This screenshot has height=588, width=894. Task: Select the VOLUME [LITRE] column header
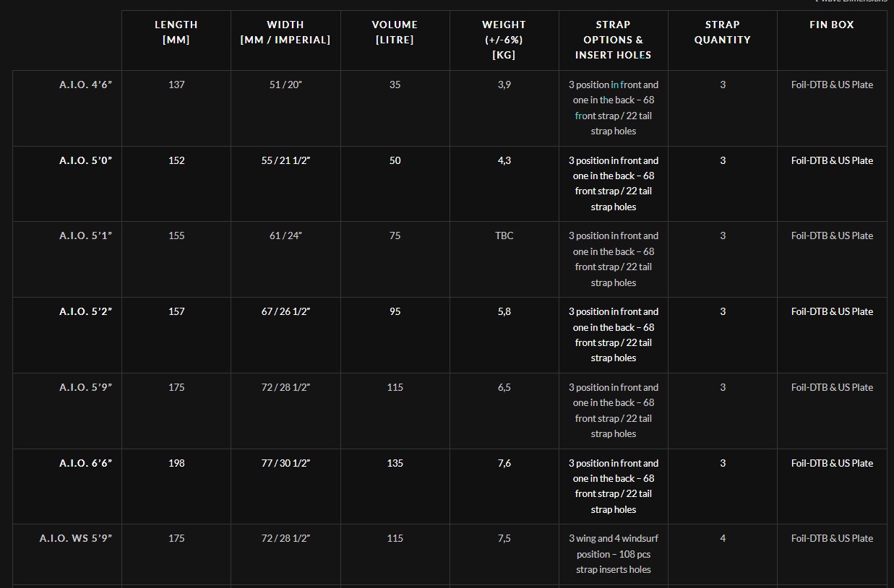[x=395, y=32]
